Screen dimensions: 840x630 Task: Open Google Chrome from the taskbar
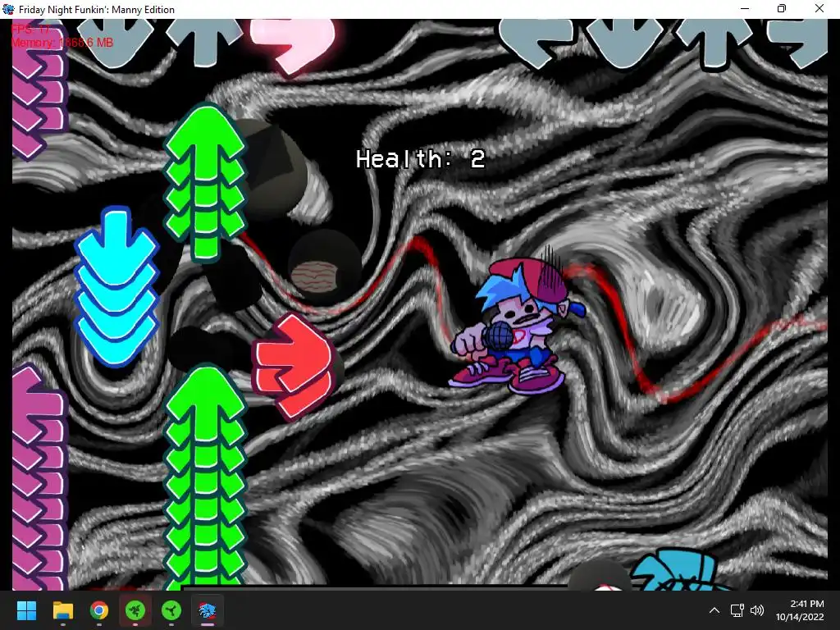(99, 610)
